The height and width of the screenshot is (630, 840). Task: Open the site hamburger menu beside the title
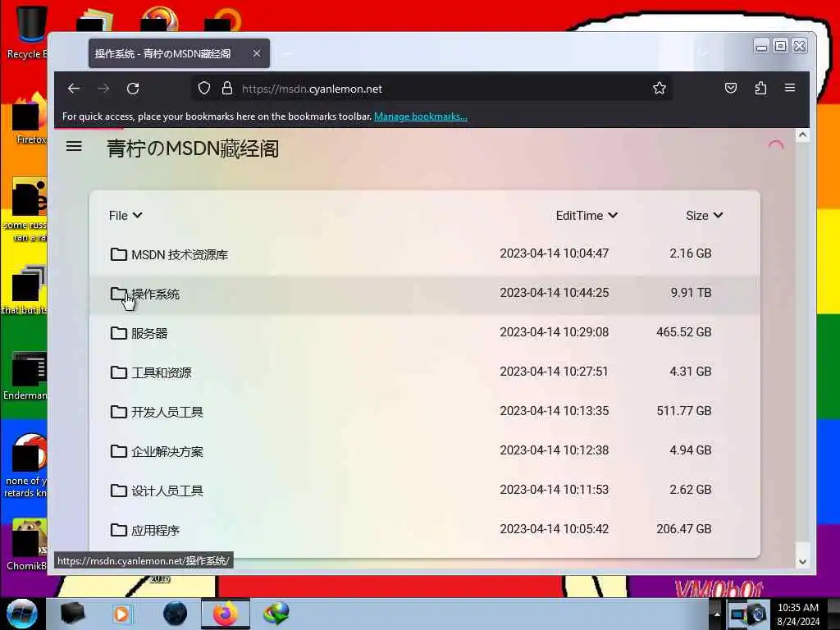(74, 146)
